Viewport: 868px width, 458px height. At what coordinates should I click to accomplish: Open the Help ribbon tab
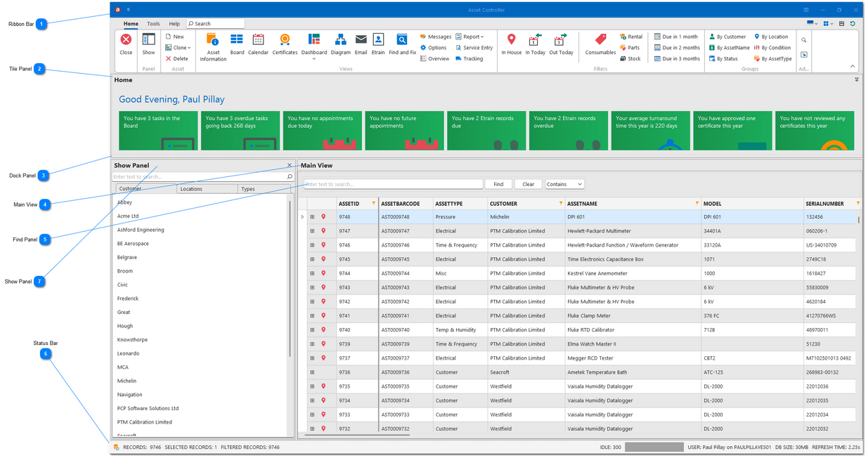(x=174, y=24)
